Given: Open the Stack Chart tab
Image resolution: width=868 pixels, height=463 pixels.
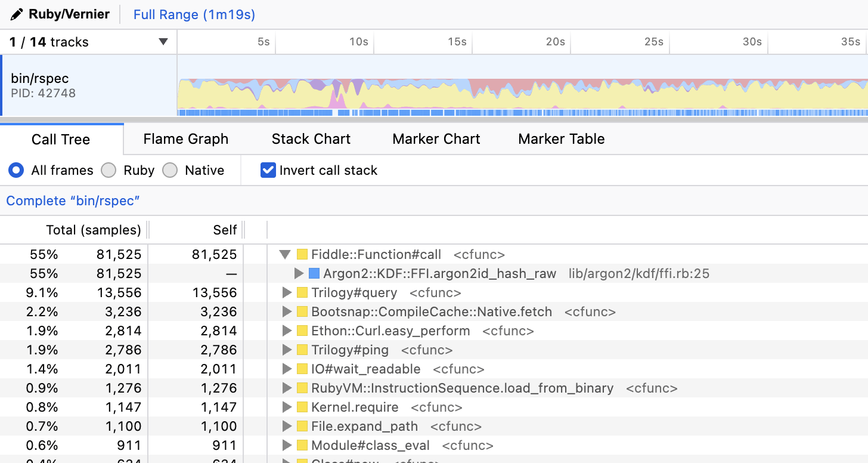Looking at the screenshot, I should pos(311,139).
